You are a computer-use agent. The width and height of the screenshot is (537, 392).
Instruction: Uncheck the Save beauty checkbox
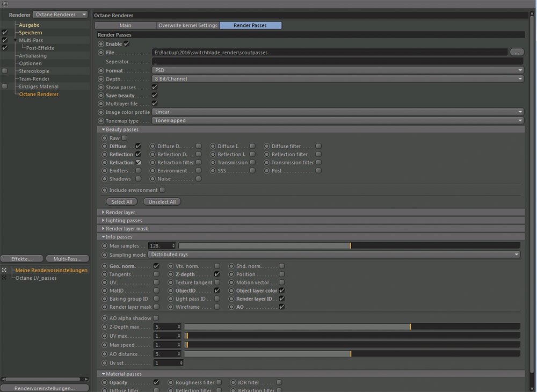[155, 96]
